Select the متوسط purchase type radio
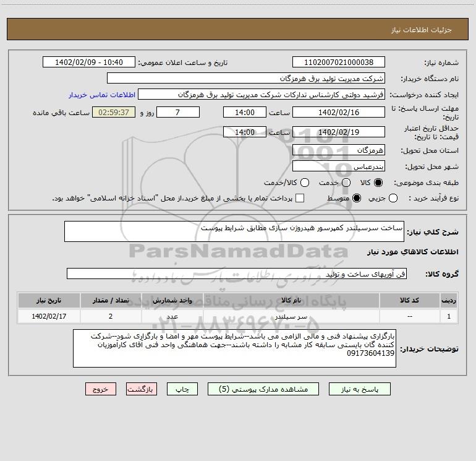Image resolution: width=476 pixels, height=461 pixels. pyautogui.click(x=357, y=198)
